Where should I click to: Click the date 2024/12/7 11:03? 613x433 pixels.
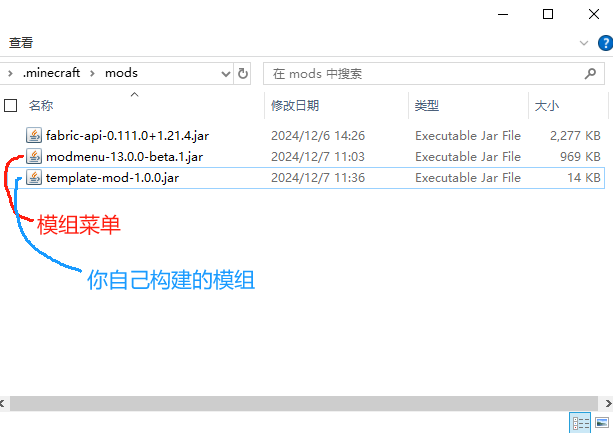[318, 157]
